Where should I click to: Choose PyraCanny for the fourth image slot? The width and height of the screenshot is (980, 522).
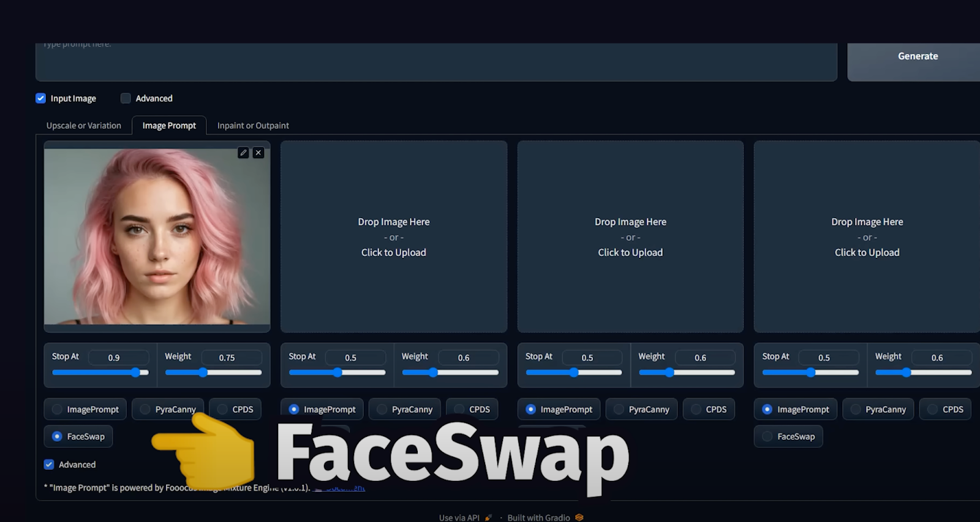click(878, 409)
